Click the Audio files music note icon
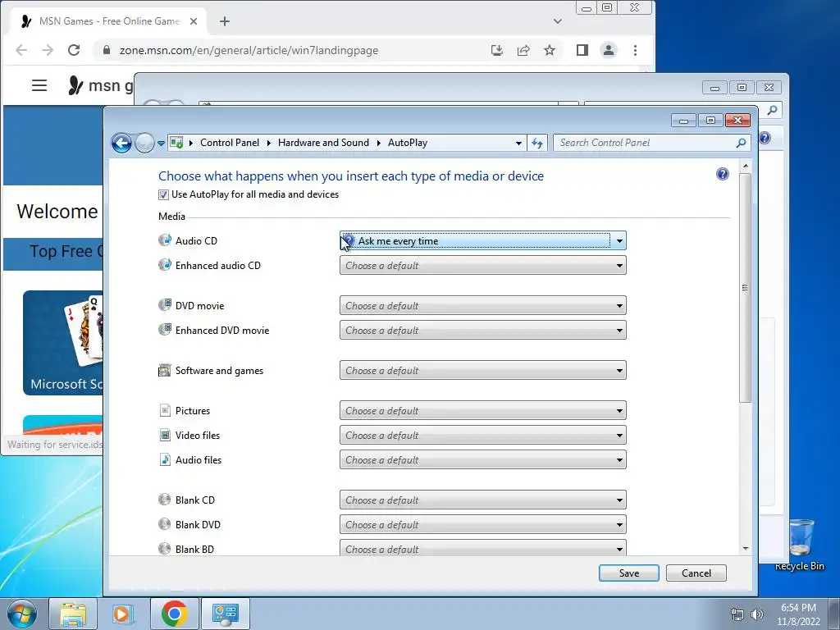Viewport: 840px width, 630px height. pyautogui.click(x=165, y=459)
